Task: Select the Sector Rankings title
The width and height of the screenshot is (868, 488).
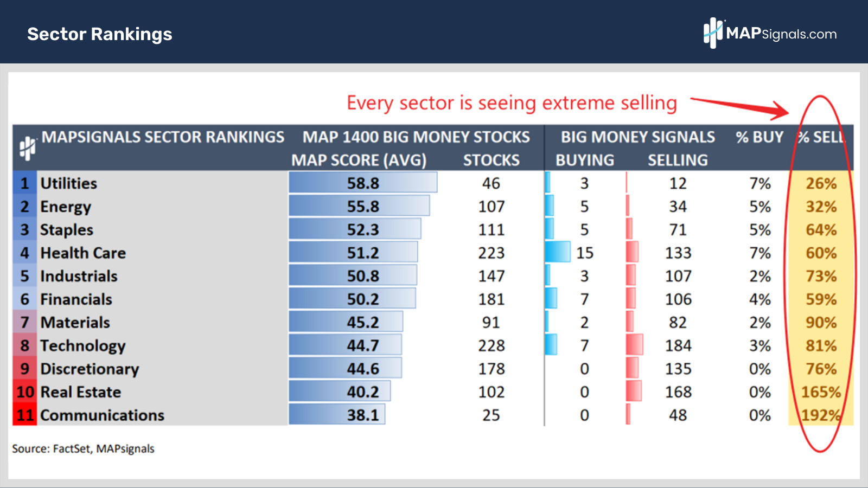Action: coord(100,34)
